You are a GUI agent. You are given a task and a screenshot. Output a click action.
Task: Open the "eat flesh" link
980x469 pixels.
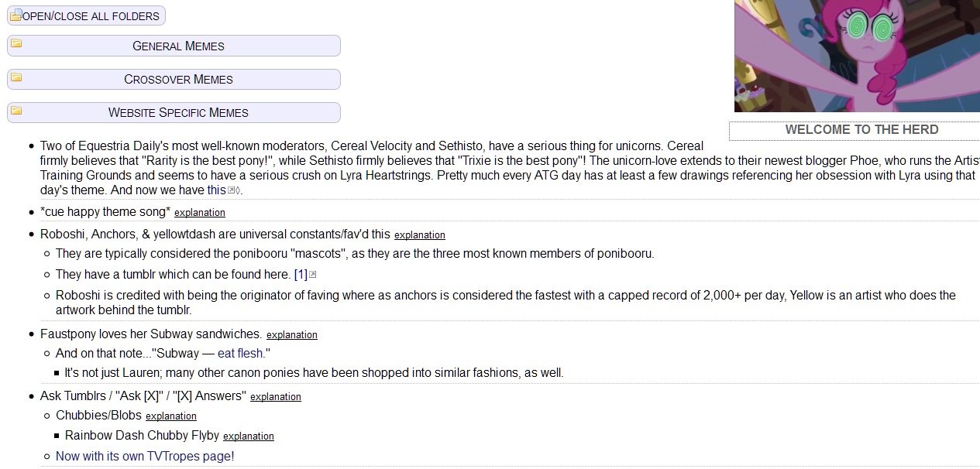point(241,354)
